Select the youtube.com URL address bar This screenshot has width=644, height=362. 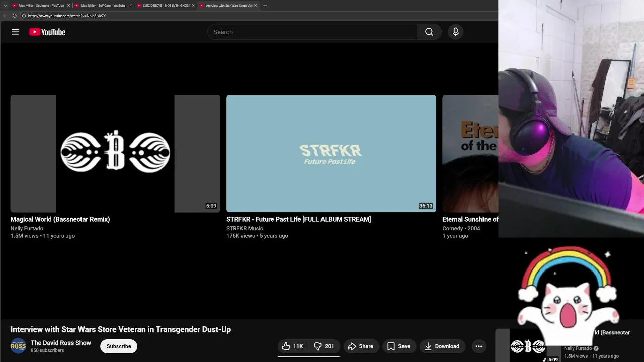coord(66,16)
